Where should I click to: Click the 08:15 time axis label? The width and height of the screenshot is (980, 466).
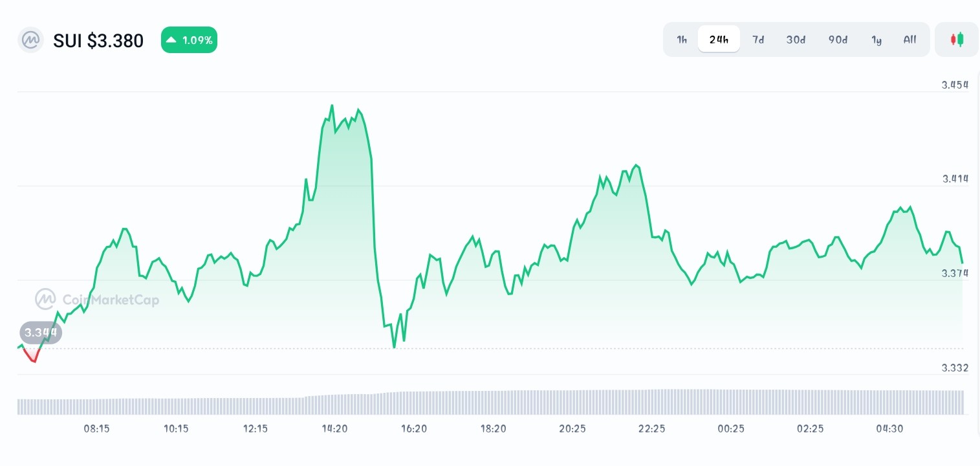[97, 428]
